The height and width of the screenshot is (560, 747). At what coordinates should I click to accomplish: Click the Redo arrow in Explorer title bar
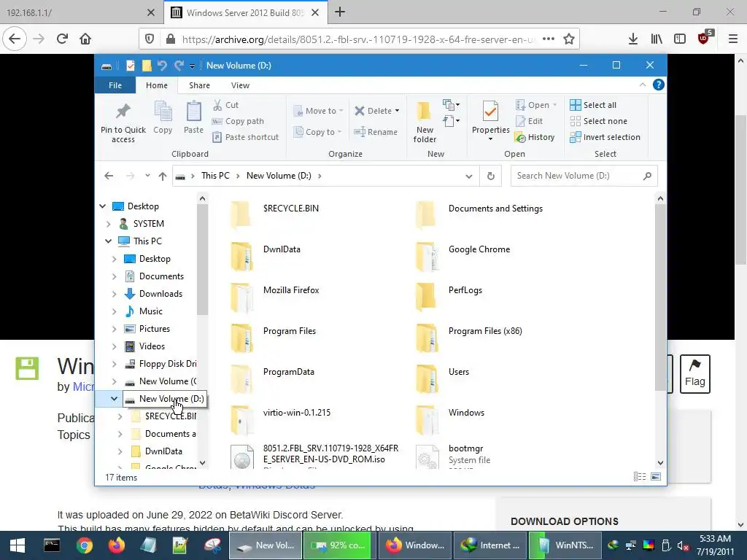coord(179,65)
